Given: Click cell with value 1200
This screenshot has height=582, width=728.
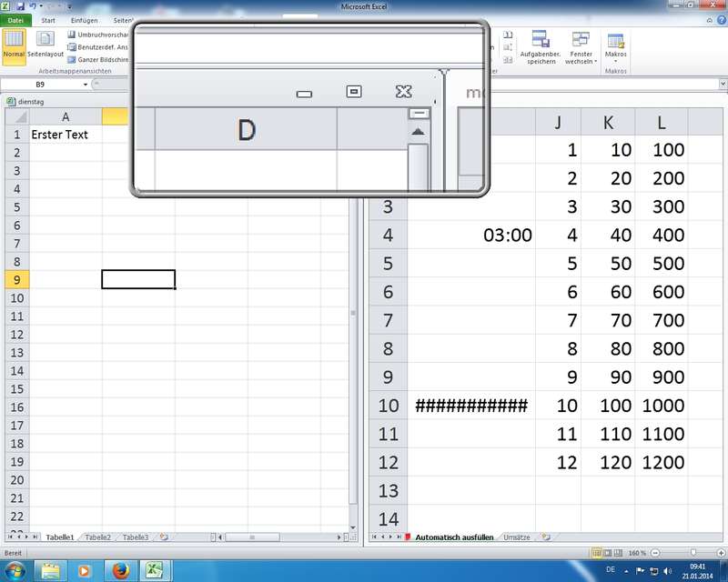Looking at the screenshot, I should pyautogui.click(x=662, y=462).
